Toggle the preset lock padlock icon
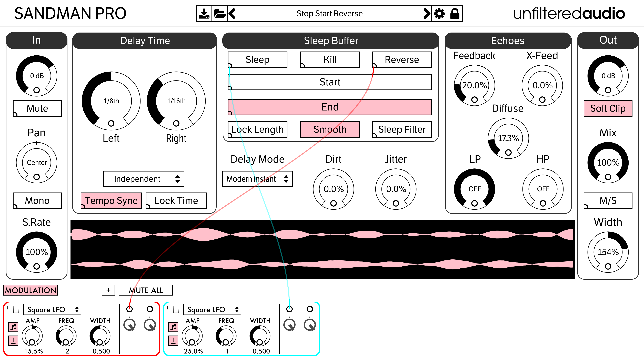The image size is (644, 364). point(455,14)
